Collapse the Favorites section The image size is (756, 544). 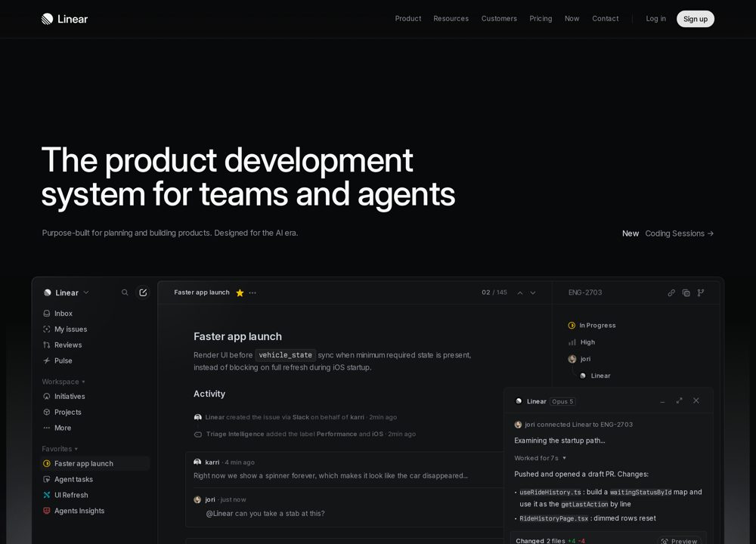coord(60,449)
